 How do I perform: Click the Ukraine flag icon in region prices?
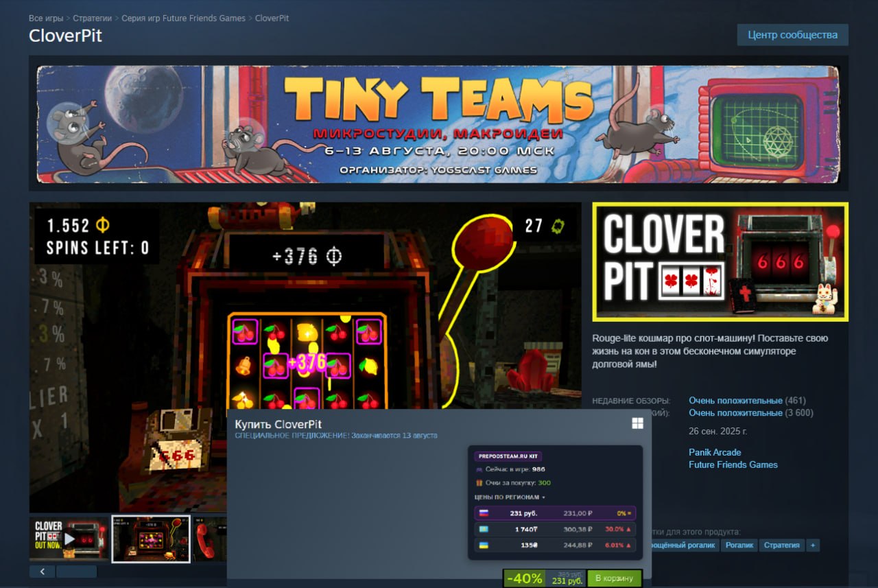483,546
